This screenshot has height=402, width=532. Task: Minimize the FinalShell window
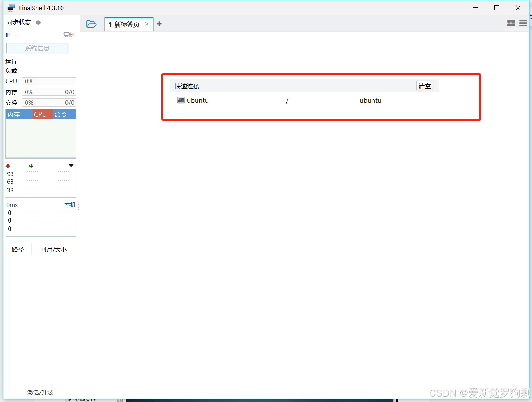pyautogui.click(x=475, y=8)
